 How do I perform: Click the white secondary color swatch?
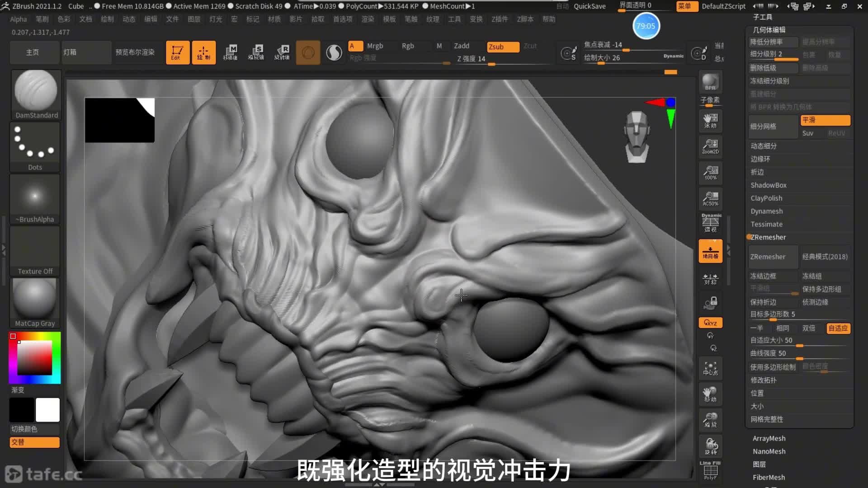pos(47,410)
